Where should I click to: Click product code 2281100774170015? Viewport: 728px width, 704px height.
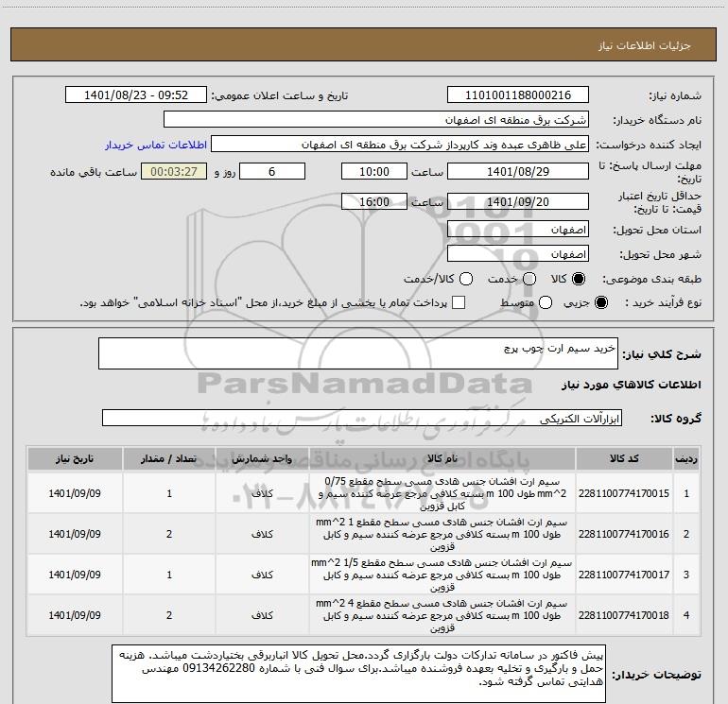[x=624, y=493]
